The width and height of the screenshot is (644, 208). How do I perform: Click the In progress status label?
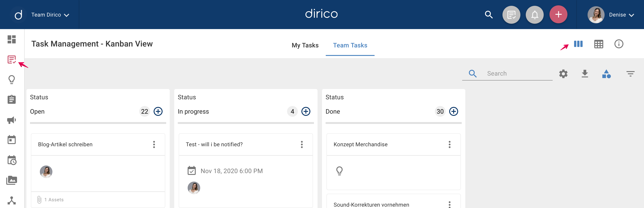(x=193, y=112)
